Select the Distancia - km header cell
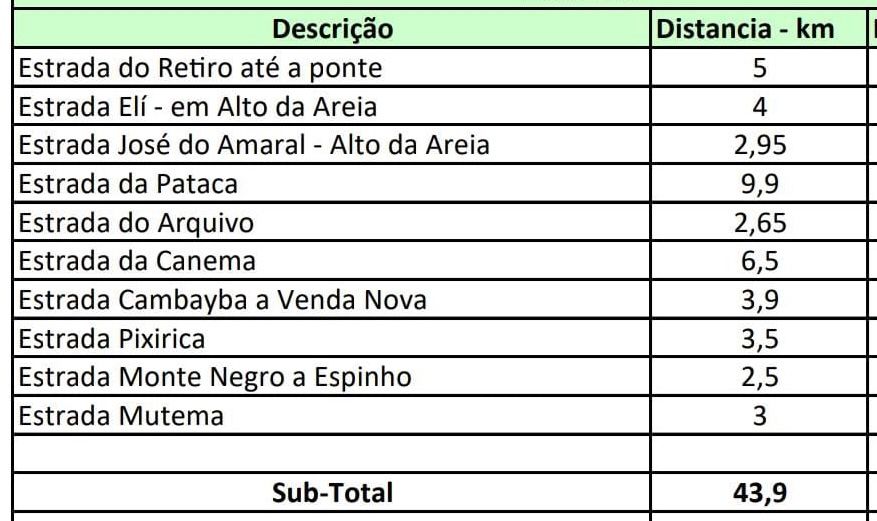 (x=759, y=29)
